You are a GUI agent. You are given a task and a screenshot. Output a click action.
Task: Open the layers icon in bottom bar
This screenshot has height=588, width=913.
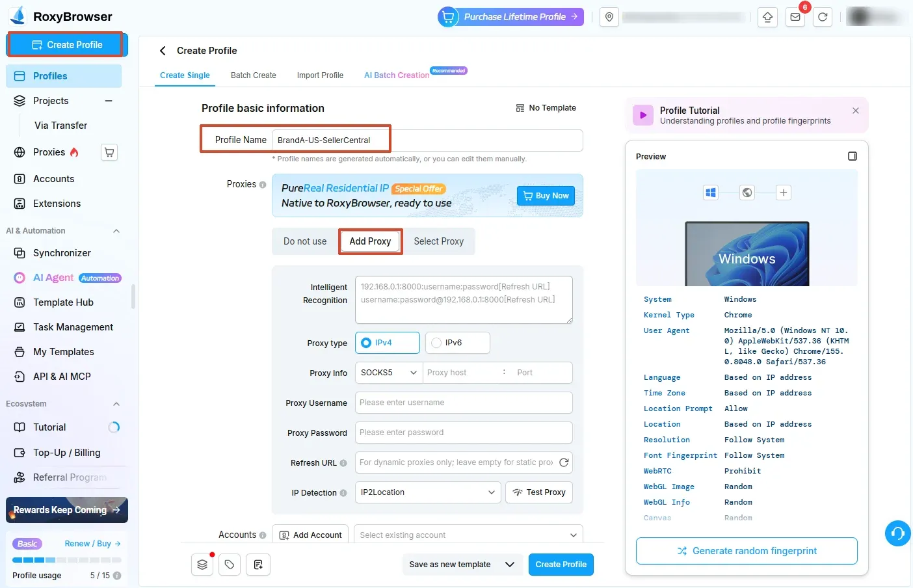tap(202, 565)
